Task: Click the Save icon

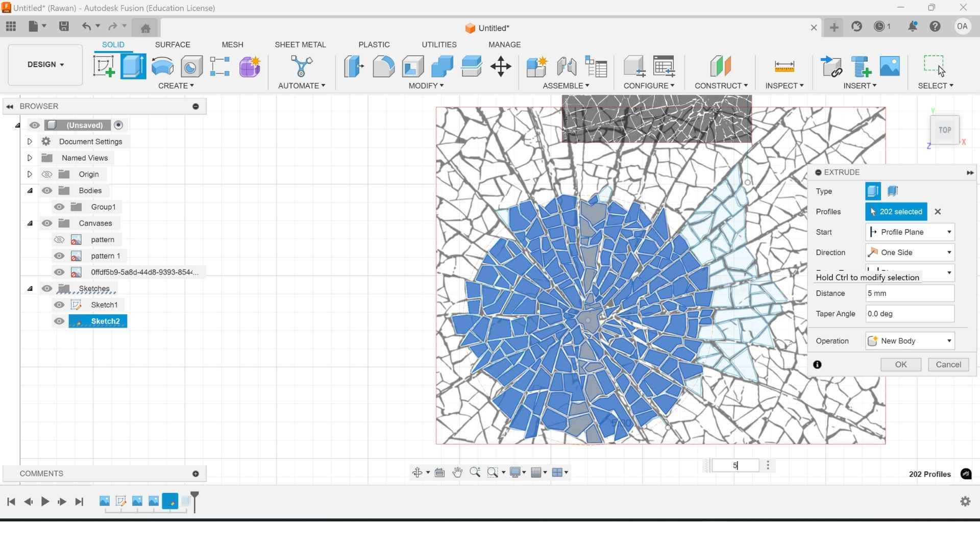Action: 64,26
